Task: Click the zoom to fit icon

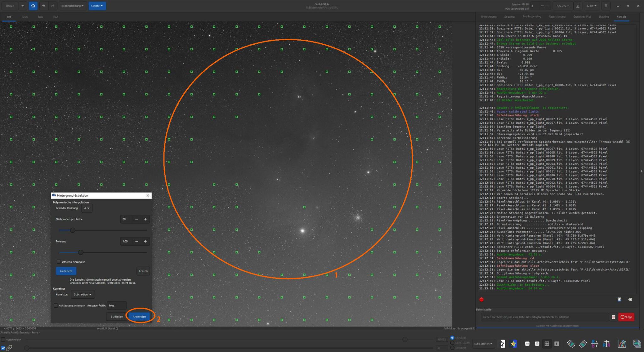Action: click(547, 344)
